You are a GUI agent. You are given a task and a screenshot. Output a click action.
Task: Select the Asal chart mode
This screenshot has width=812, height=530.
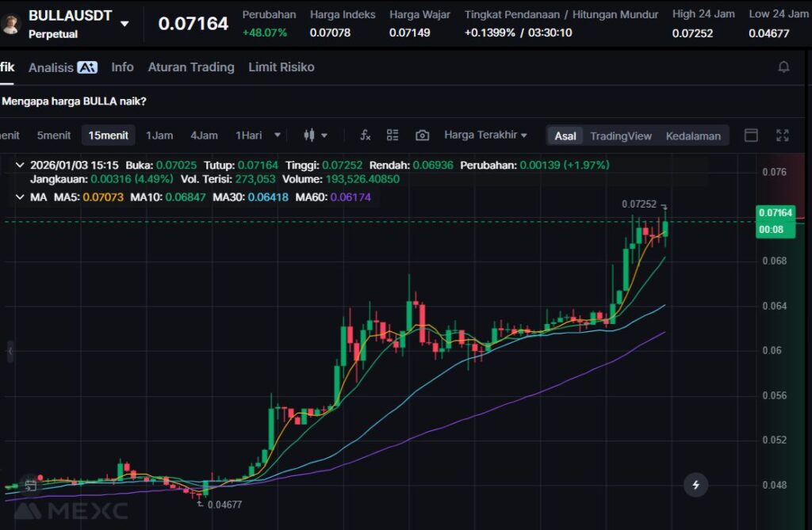pyautogui.click(x=565, y=135)
